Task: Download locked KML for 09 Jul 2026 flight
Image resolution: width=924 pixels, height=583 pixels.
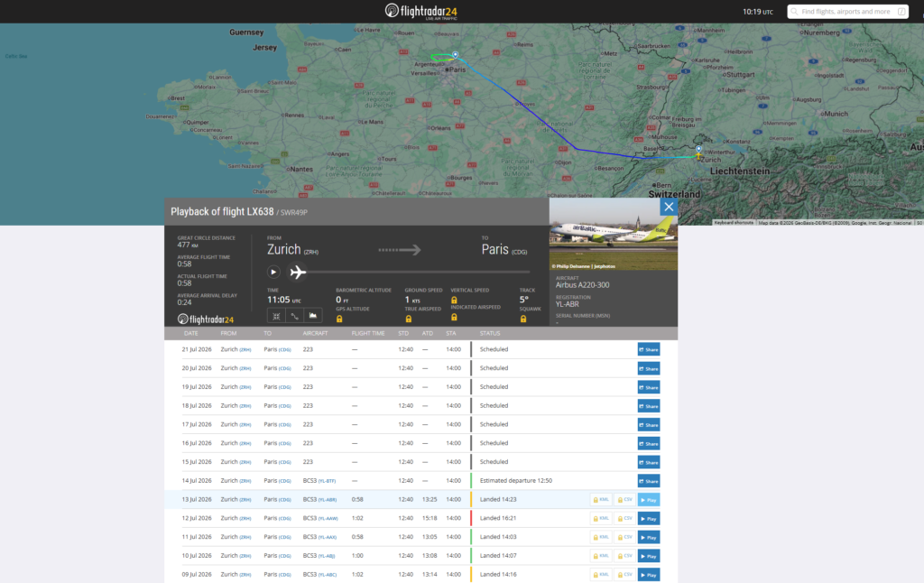Action: point(600,575)
